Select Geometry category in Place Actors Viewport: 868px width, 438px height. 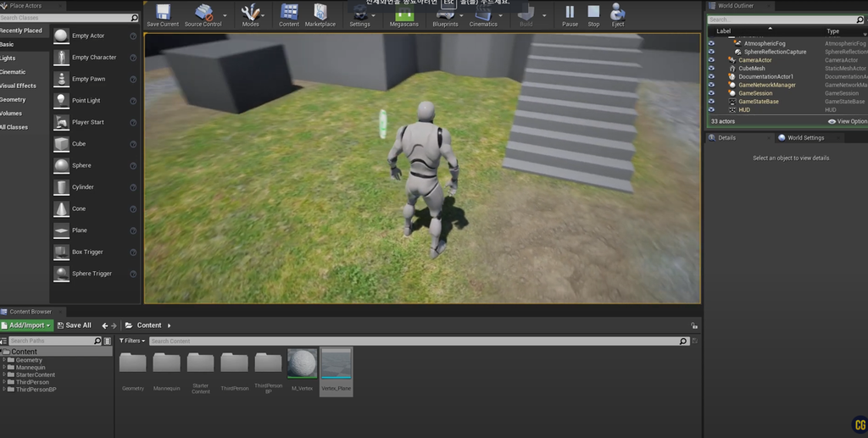tap(13, 100)
